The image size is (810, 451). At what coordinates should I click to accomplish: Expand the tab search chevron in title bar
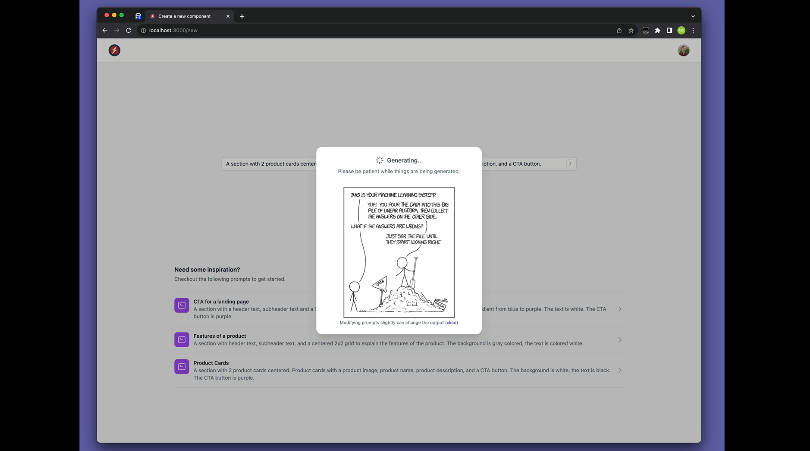click(692, 16)
